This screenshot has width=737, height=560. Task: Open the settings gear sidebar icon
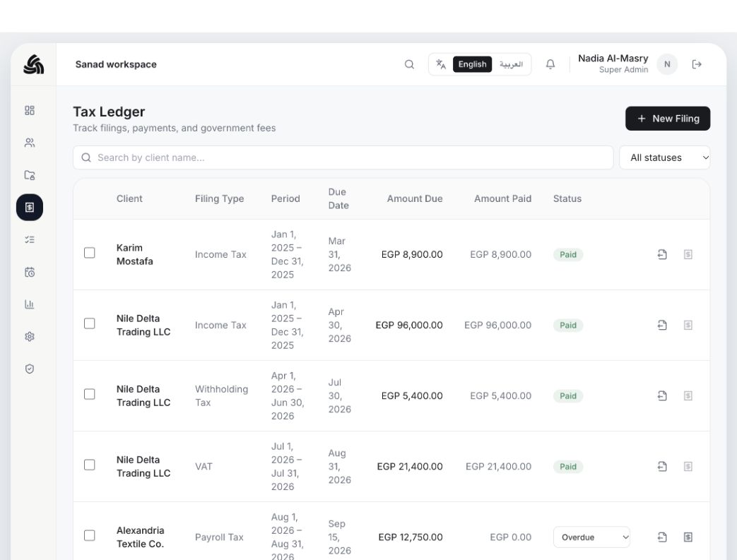click(30, 336)
